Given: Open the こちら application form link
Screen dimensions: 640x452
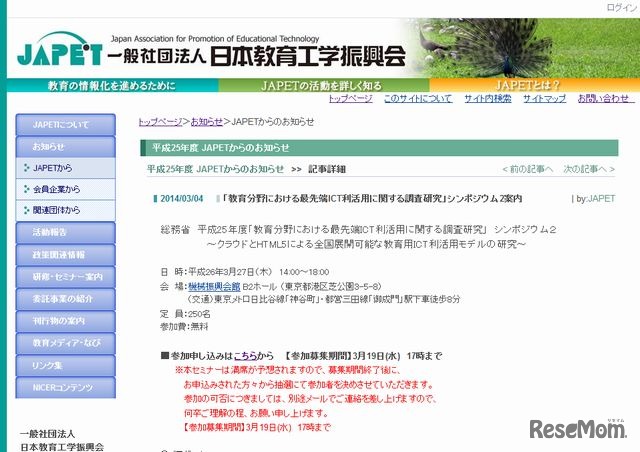Looking at the screenshot, I should pos(245,356).
